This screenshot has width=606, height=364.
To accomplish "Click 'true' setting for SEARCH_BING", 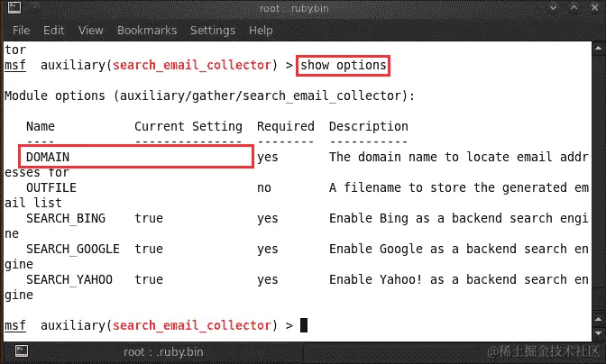I will tap(149, 218).
